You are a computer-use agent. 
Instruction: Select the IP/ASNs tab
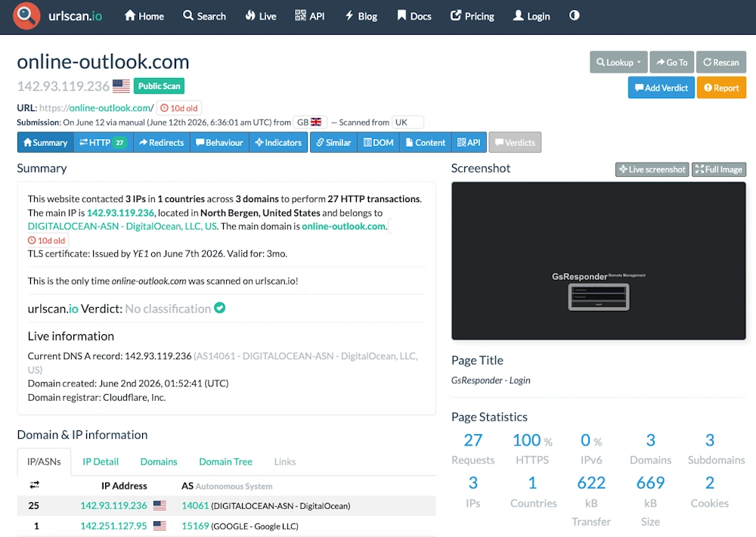point(44,461)
